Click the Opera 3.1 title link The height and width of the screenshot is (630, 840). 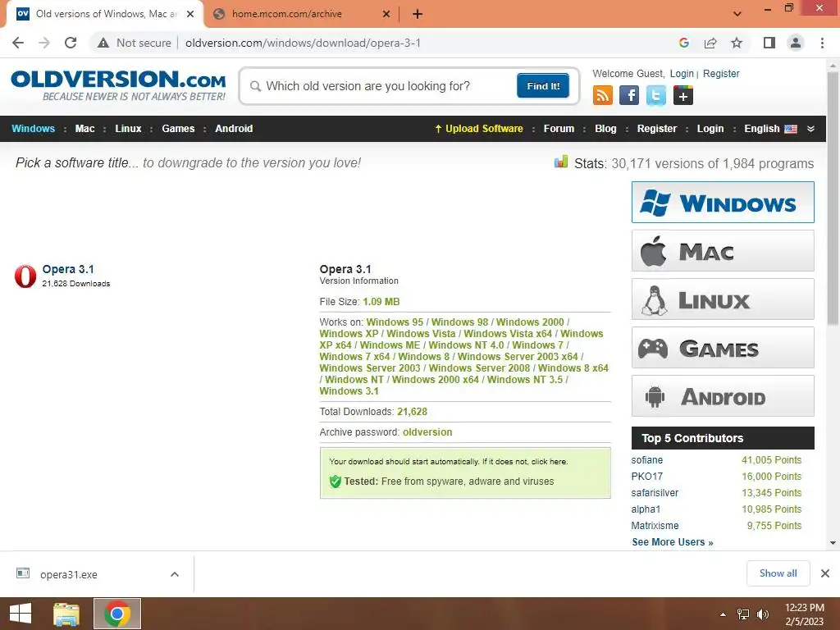tap(68, 269)
